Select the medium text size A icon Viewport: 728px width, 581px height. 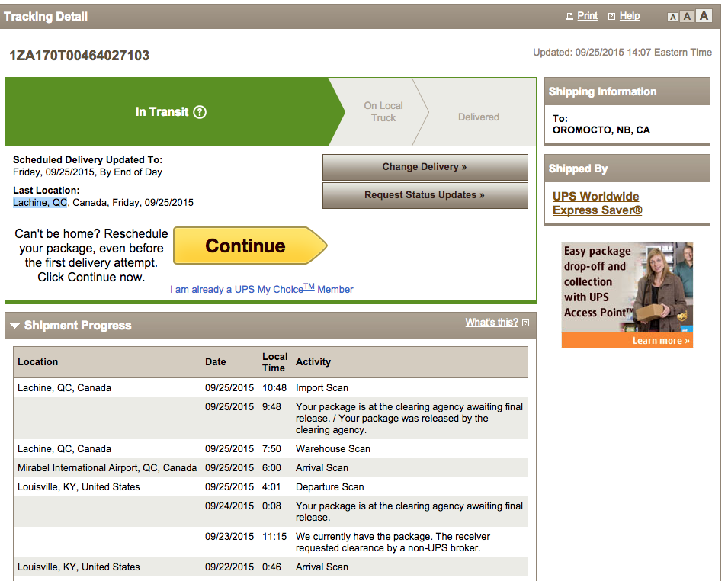coord(688,17)
